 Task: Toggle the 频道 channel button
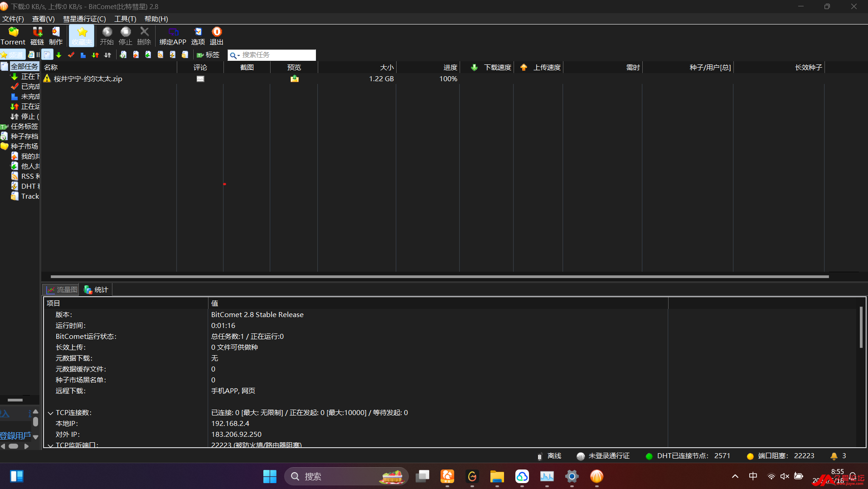point(12,55)
